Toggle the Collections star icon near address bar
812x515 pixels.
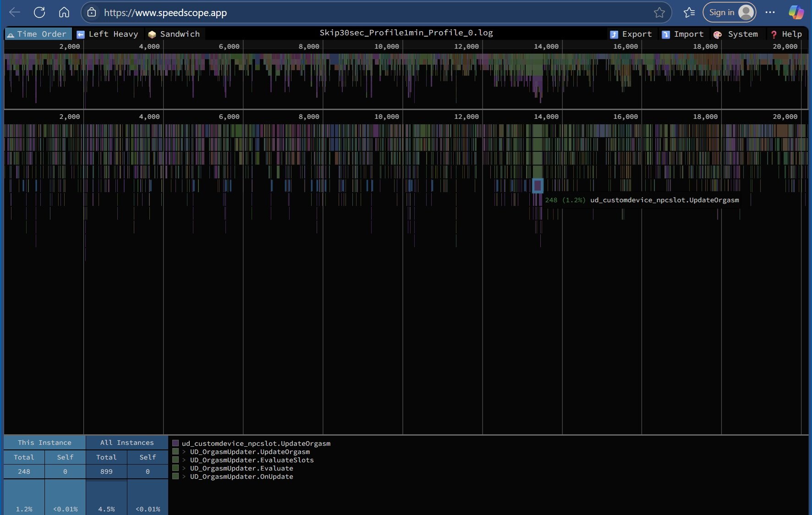[x=689, y=12]
